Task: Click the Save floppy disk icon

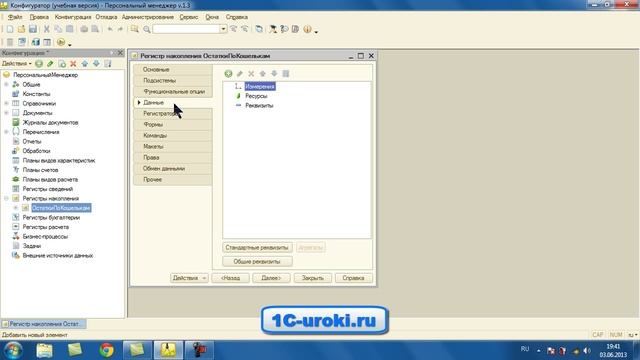Action: (33, 29)
